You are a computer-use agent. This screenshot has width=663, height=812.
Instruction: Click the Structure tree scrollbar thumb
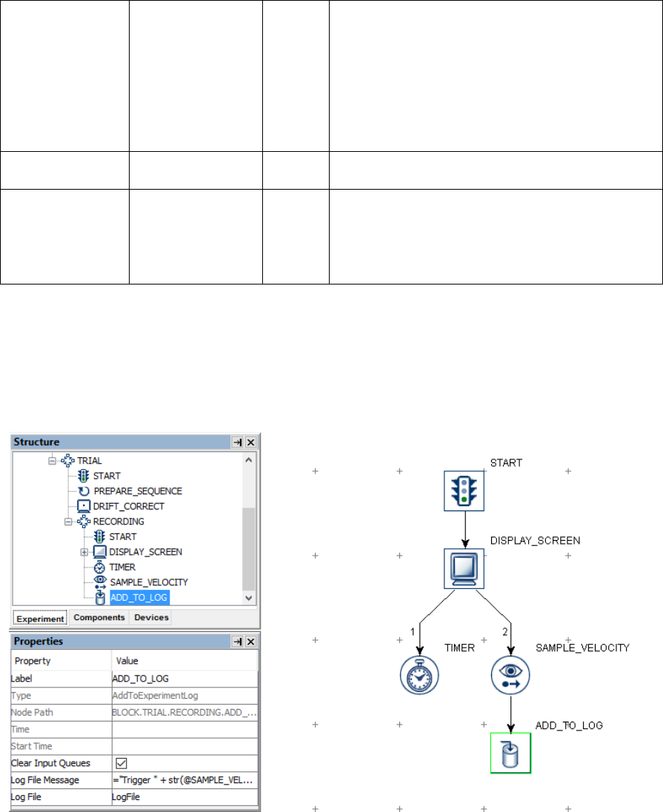[x=249, y=549]
